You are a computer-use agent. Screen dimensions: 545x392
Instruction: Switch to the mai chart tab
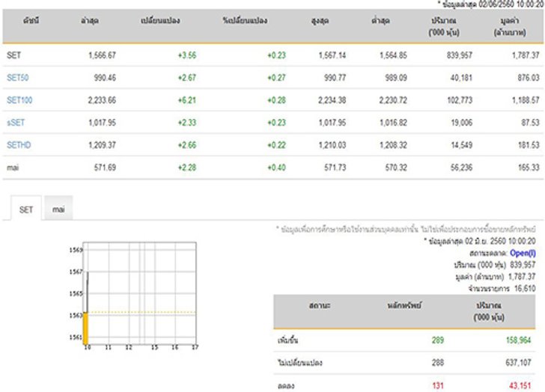point(58,208)
